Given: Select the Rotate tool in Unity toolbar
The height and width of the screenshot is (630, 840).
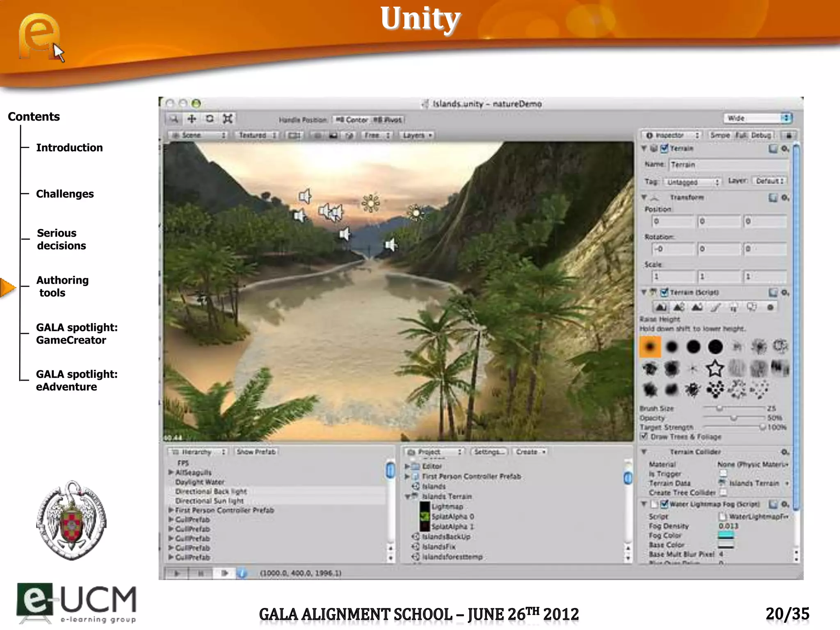Looking at the screenshot, I should tap(210, 119).
